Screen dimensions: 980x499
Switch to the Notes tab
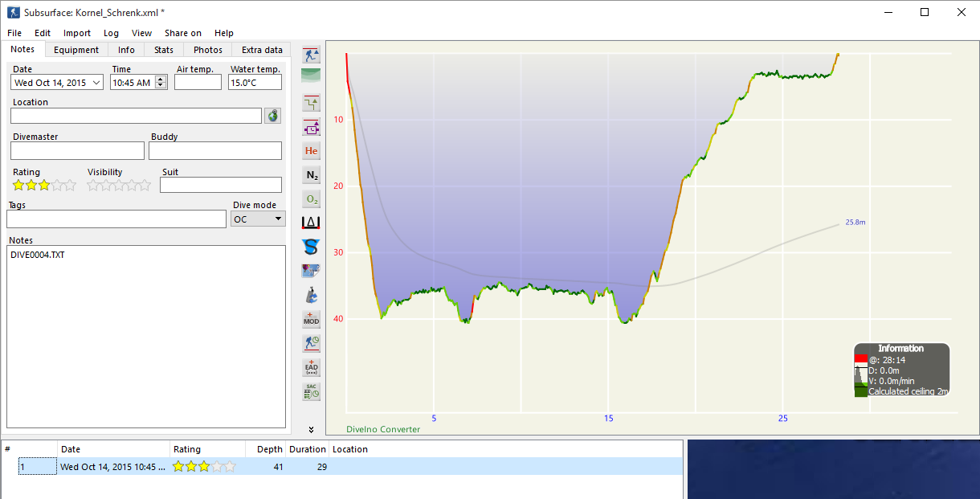point(22,49)
